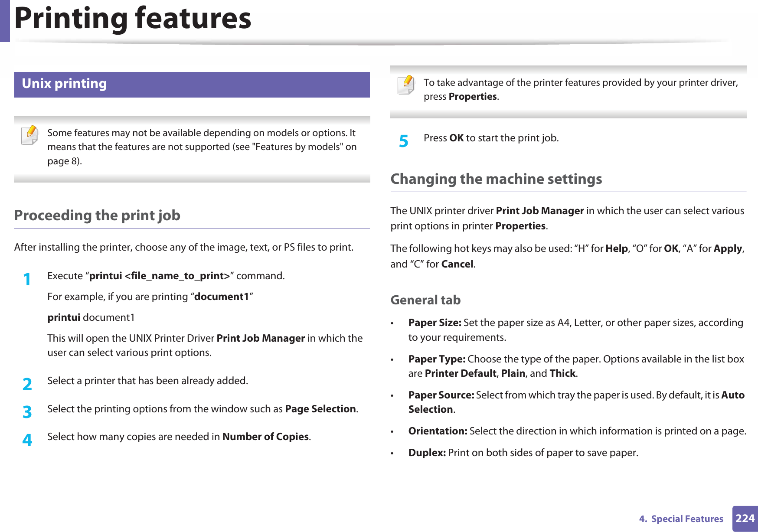Click the 'Changing the machine settings' heading

pos(496,179)
